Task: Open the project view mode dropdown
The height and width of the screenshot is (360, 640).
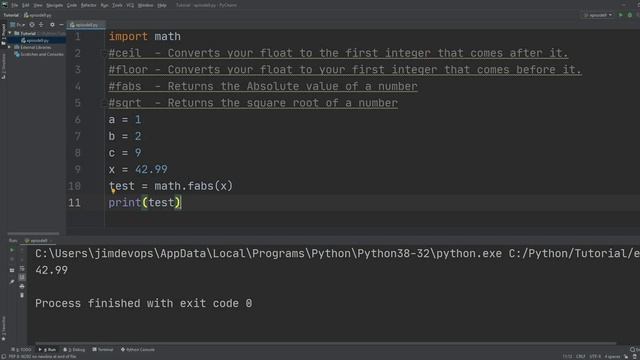Action: pyautogui.click(x=18, y=25)
